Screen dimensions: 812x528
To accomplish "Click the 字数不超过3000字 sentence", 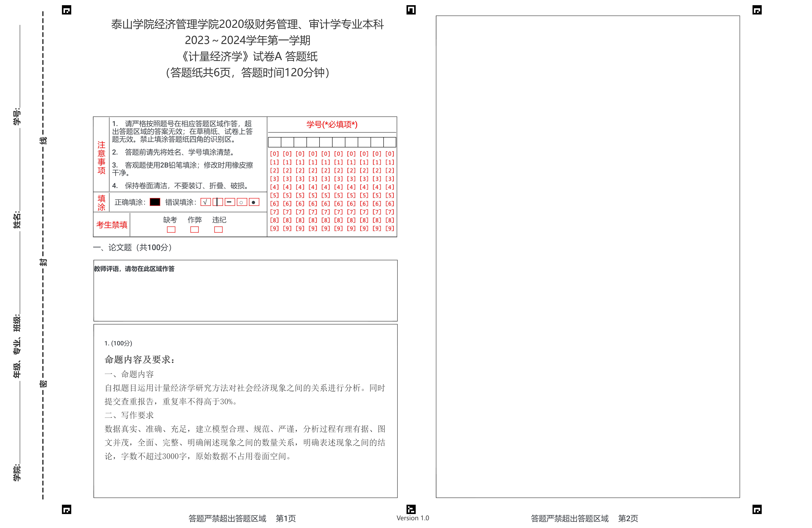I will (154, 456).
